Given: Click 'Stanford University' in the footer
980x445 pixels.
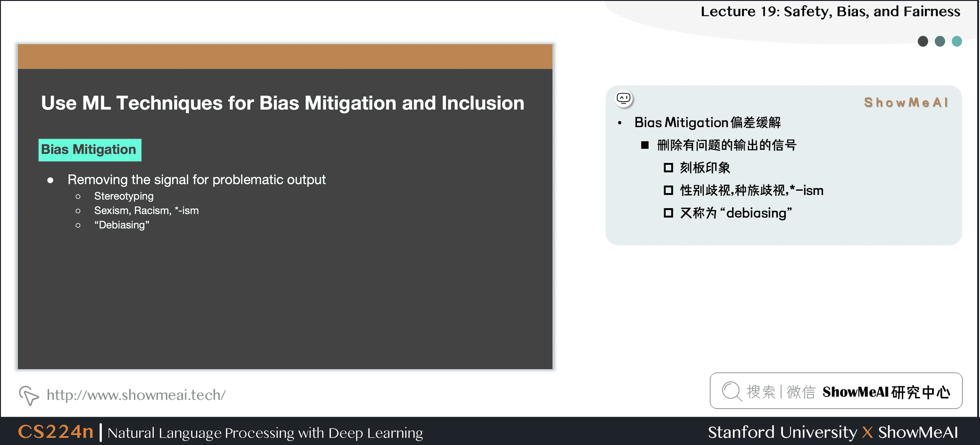Looking at the screenshot, I should click(x=782, y=432).
